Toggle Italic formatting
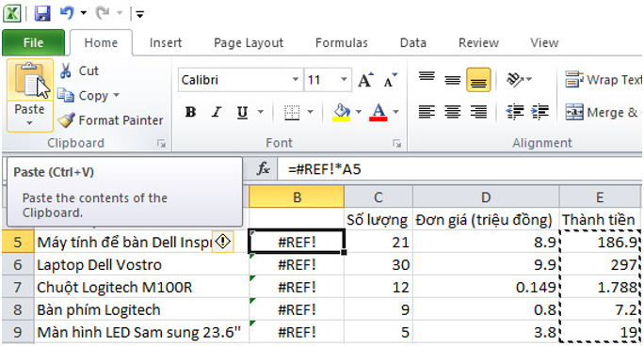Screen dimensions: 644x346 [217, 112]
